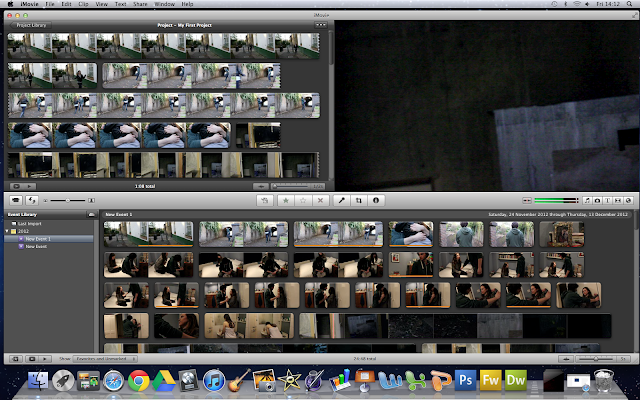Open the iMovie application menu
This screenshot has height=400, width=640.
click(x=27, y=4)
